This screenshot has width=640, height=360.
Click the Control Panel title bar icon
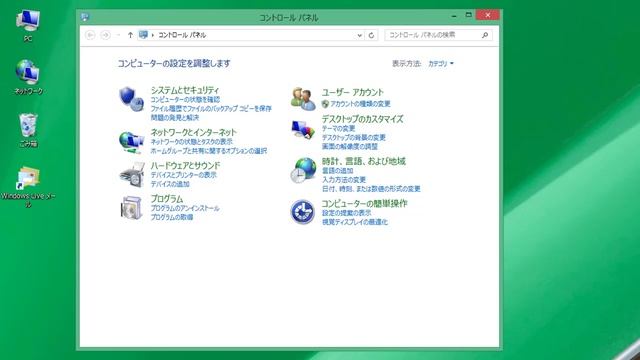(x=85, y=17)
